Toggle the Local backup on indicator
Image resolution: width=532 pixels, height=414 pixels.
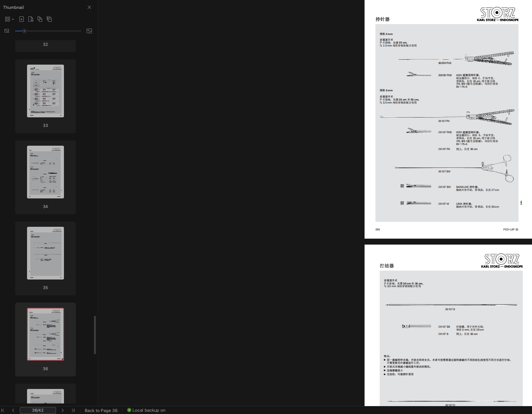click(146, 410)
